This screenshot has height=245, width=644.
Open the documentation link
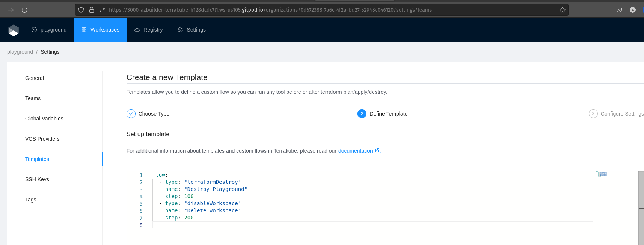[x=355, y=151]
